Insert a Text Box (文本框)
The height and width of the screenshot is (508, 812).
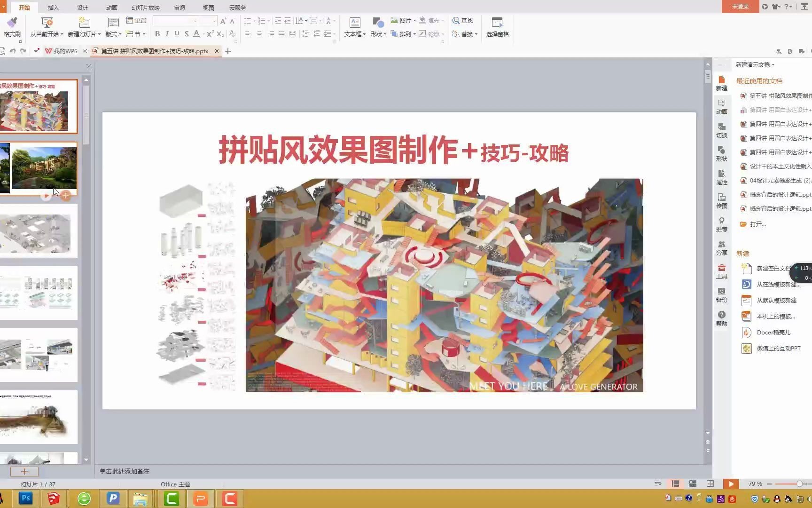pos(355,27)
